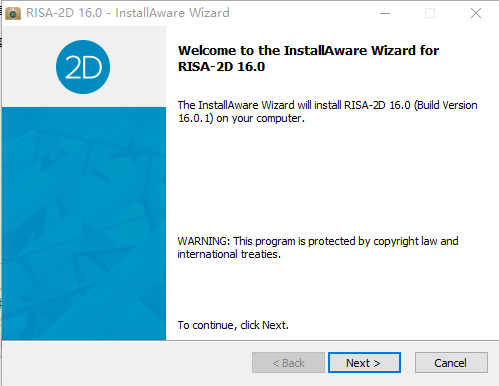Click the installer package icon in title bar
Image resolution: width=499 pixels, height=386 pixels.
(13, 13)
